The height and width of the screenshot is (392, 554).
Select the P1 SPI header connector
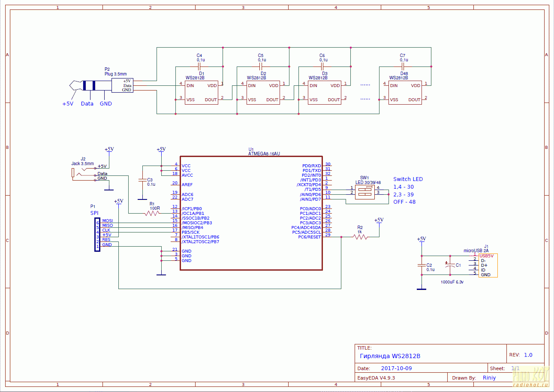click(x=97, y=235)
